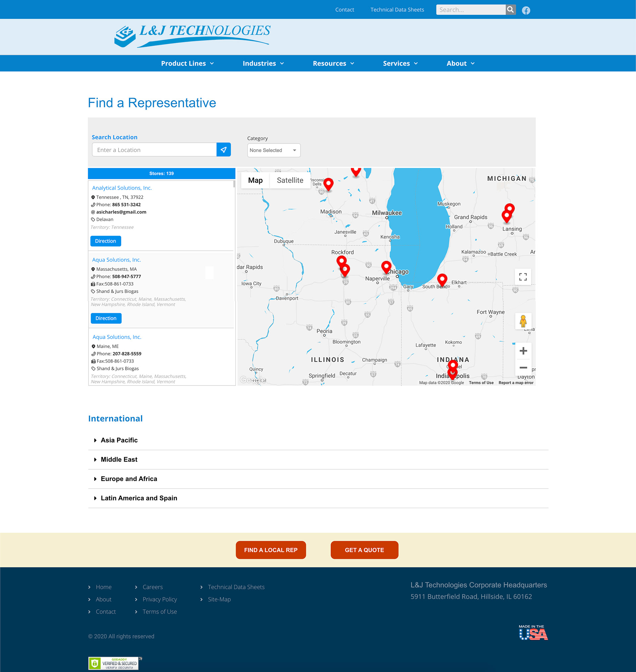Open the Services menu
This screenshot has width=636, height=672.
pos(400,63)
